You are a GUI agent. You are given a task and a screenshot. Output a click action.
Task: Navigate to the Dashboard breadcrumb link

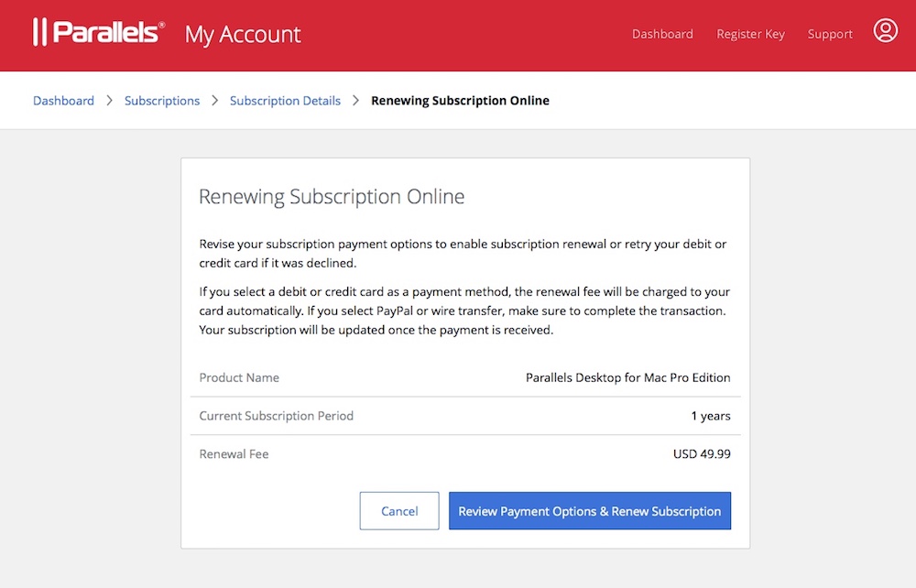click(63, 101)
